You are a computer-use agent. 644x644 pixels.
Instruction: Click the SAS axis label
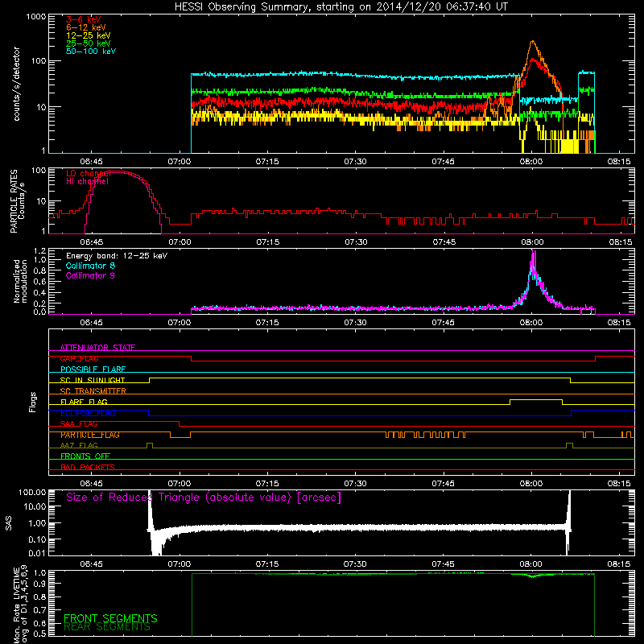click(9, 523)
